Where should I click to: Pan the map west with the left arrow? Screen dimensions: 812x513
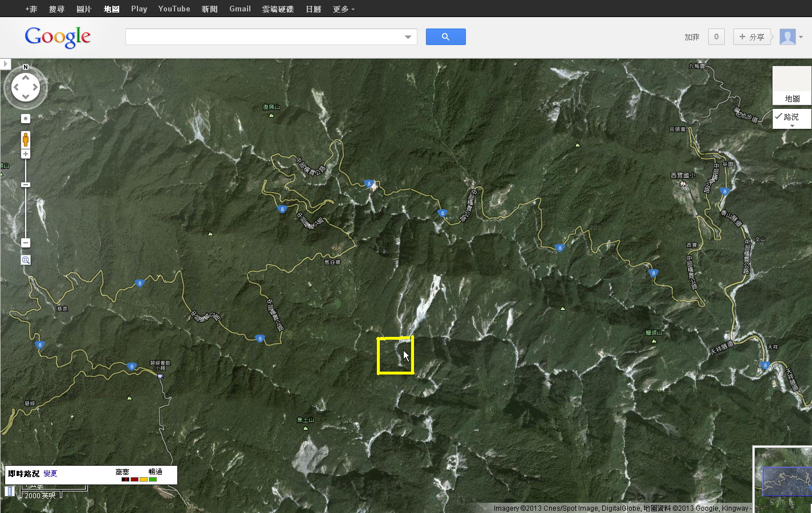pyautogui.click(x=15, y=87)
